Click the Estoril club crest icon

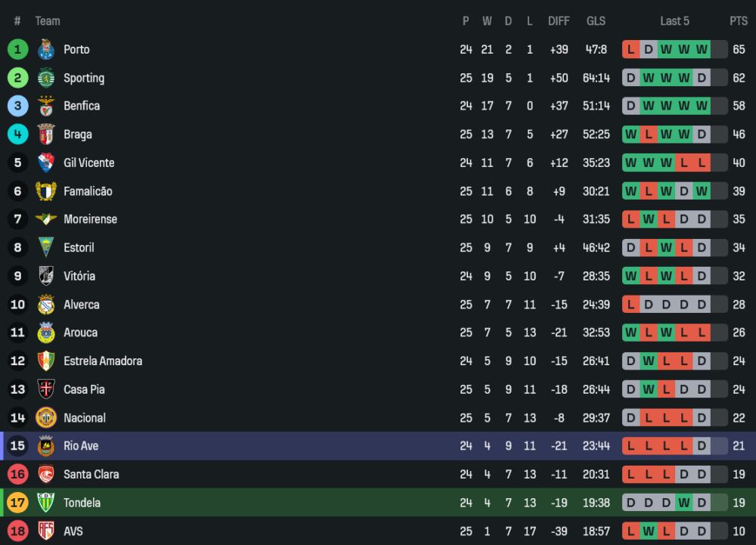pos(46,248)
